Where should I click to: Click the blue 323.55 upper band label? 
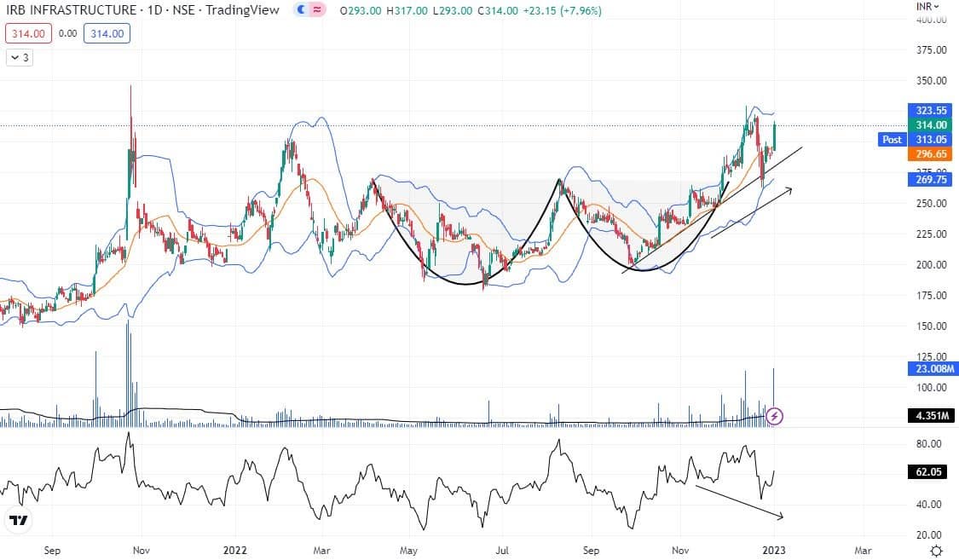(x=926, y=111)
